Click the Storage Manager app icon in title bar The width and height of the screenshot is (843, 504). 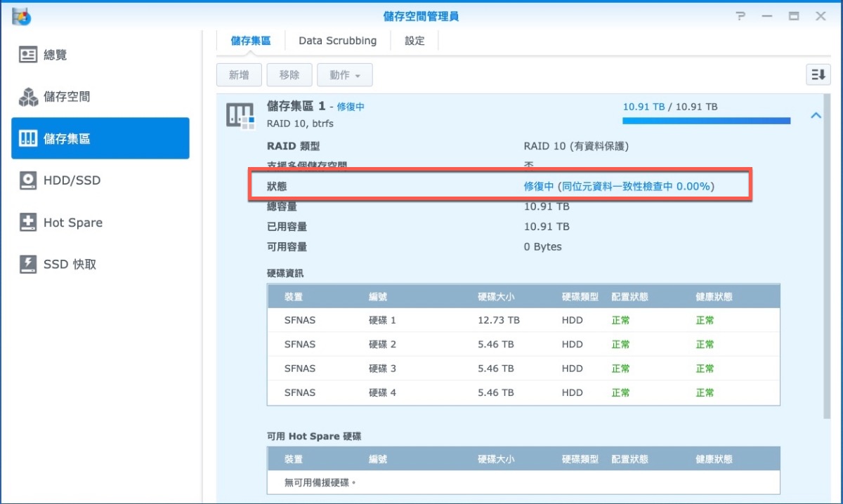coord(21,15)
